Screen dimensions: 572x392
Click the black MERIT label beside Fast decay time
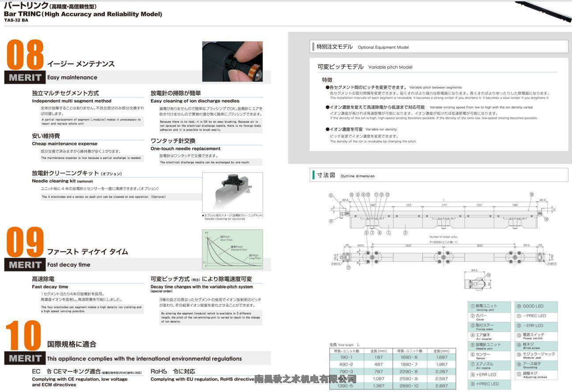pos(25,265)
